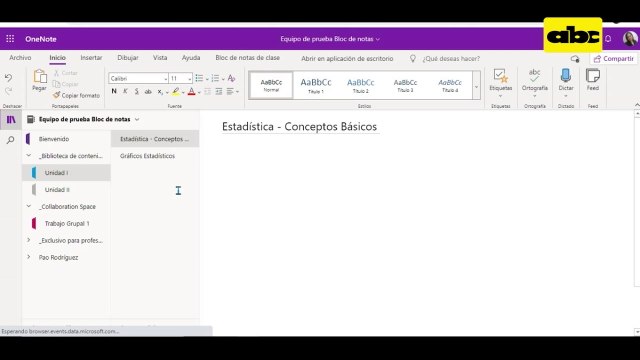Open the notifications bell
The height and width of the screenshot is (360, 640).
(x=608, y=39)
